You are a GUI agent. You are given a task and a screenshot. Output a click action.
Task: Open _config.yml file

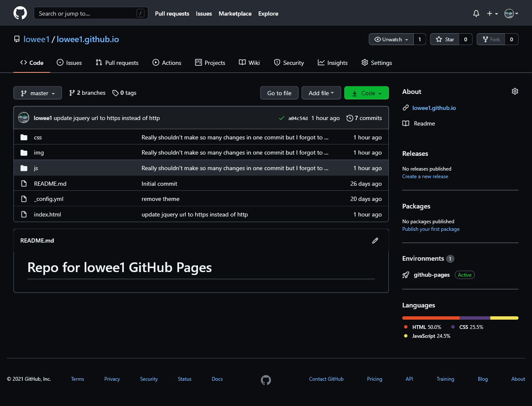click(x=48, y=199)
